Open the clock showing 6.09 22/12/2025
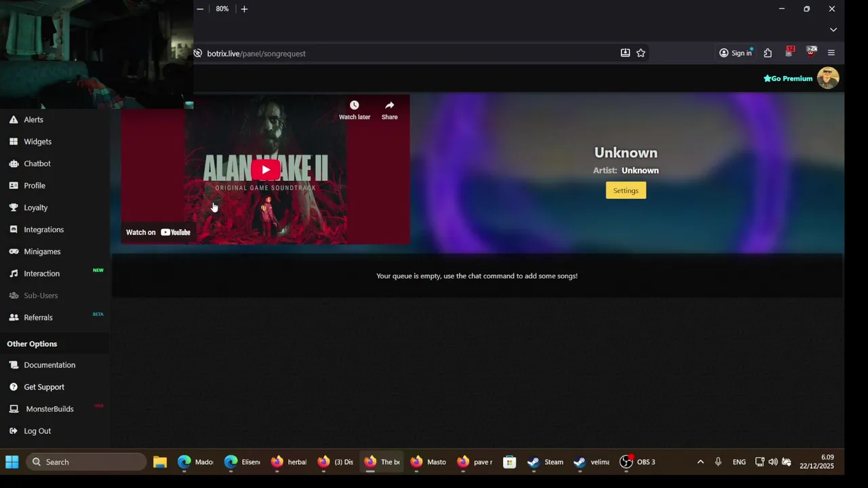The height and width of the screenshot is (488, 868). [816, 462]
